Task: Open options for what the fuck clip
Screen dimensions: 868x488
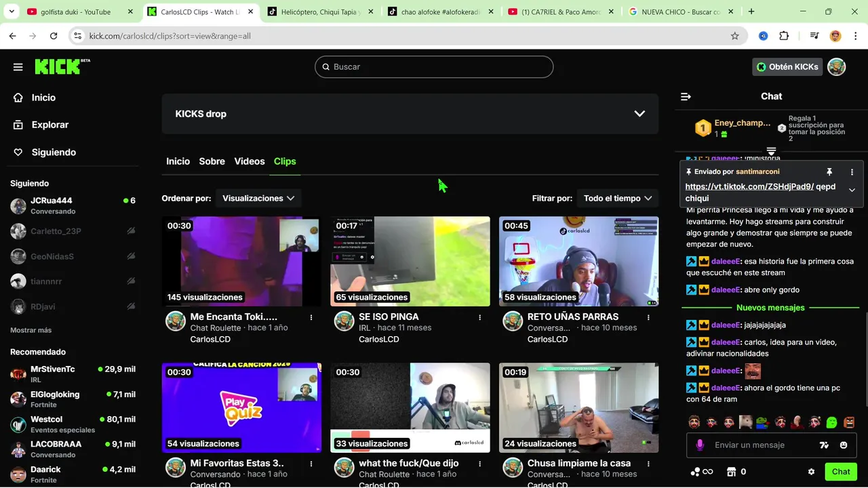Action: pyautogui.click(x=480, y=464)
